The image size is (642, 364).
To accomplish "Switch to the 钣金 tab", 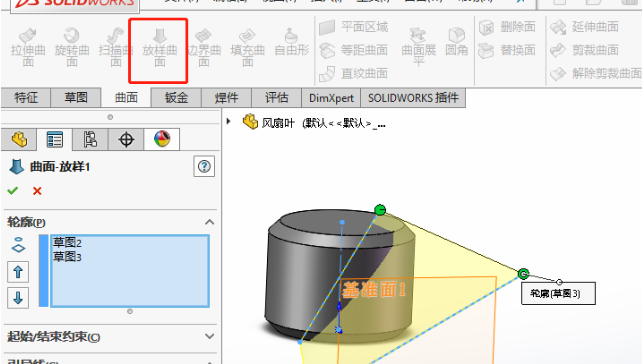I will pyautogui.click(x=176, y=98).
